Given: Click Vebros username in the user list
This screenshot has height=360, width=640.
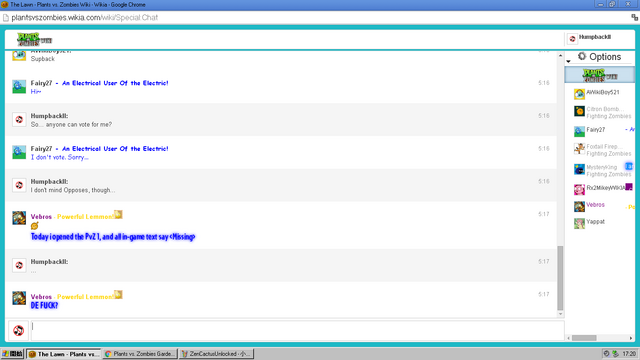Looking at the screenshot, I should click(x=595, y=205).
